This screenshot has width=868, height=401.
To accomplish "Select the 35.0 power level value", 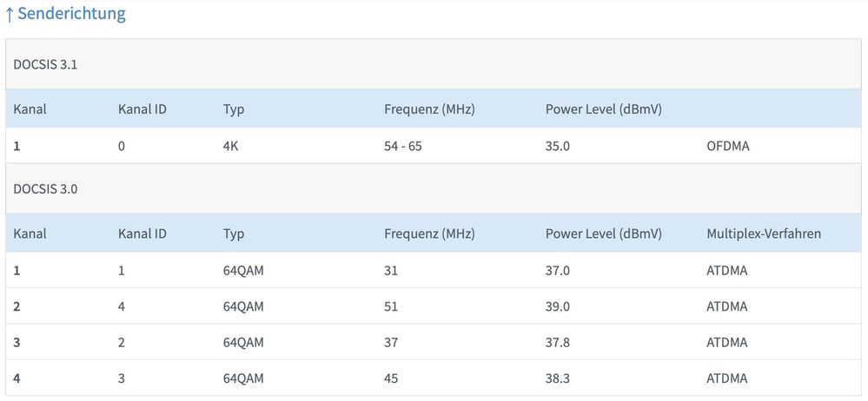I will (558, 146).
